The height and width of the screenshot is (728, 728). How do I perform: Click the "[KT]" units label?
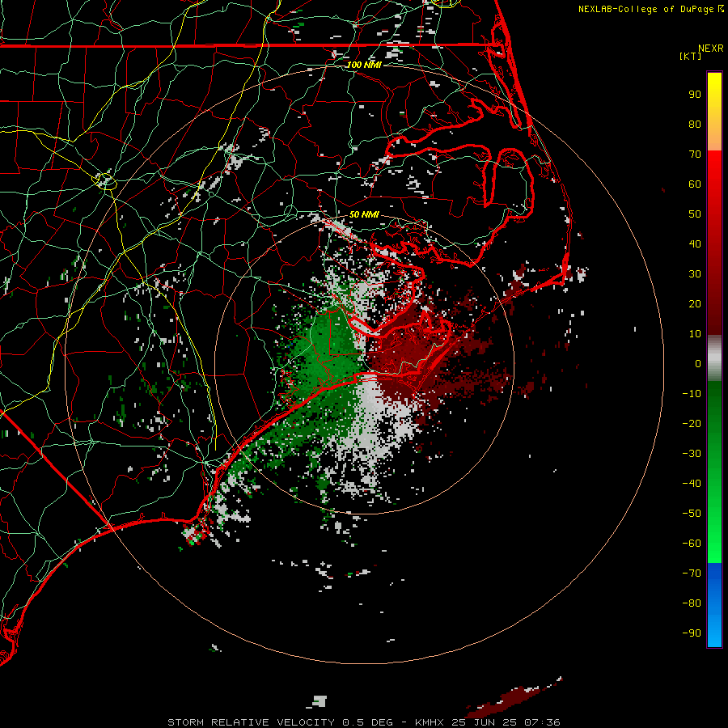(691, 56)
